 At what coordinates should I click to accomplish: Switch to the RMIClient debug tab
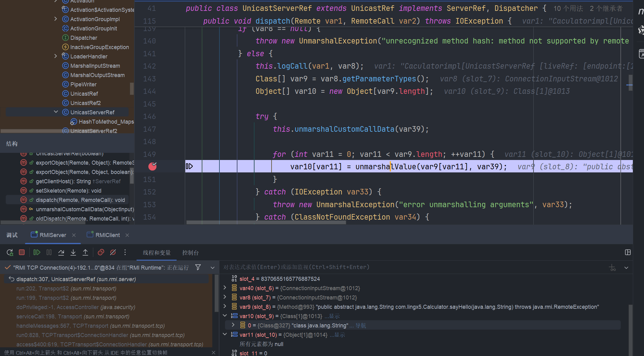pyautogui.click(x=107, y=235)
